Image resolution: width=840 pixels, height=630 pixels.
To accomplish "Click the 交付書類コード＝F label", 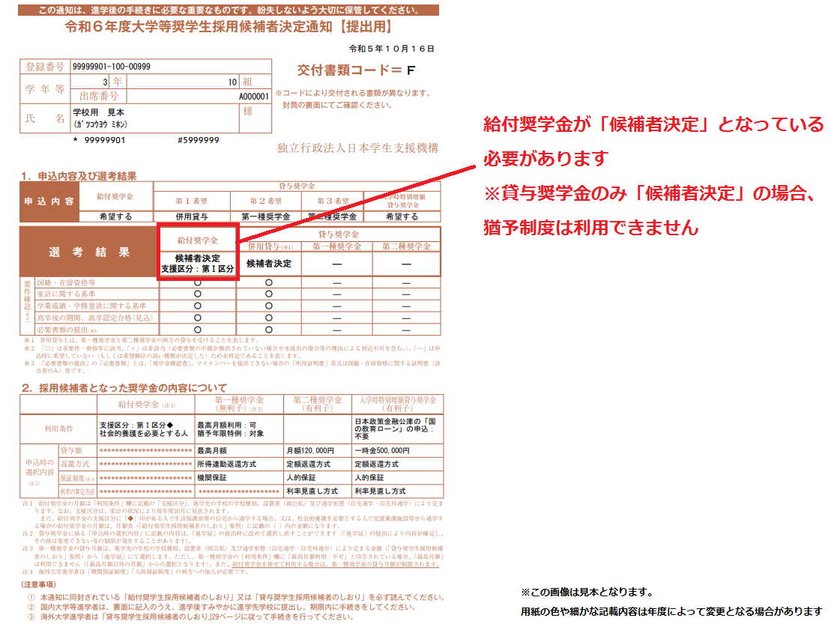I will [355, 70].
